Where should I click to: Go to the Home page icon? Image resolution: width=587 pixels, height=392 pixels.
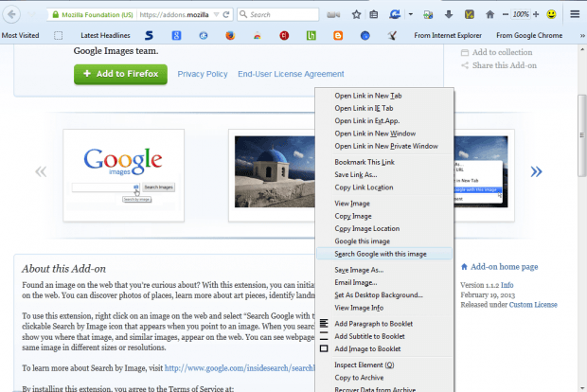489,14
